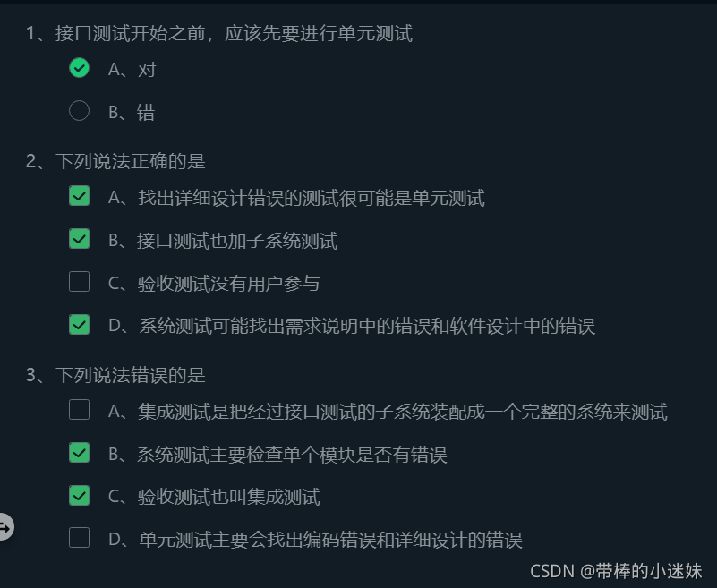Viewport: 717px width, 588px height.
Task: Click question 2 title 下列说法正确的是
Action: coord(131,161)
